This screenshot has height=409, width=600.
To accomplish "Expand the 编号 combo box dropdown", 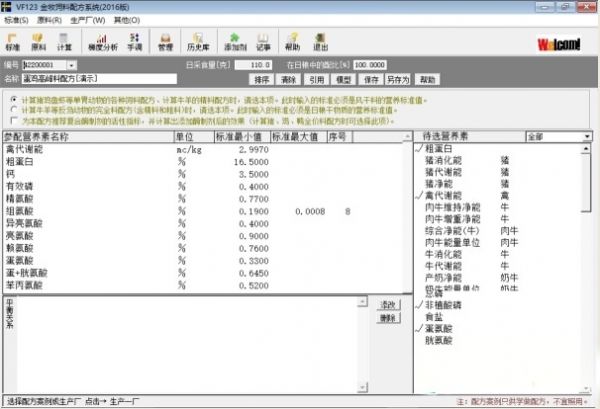I will click(x=72, y=65).
